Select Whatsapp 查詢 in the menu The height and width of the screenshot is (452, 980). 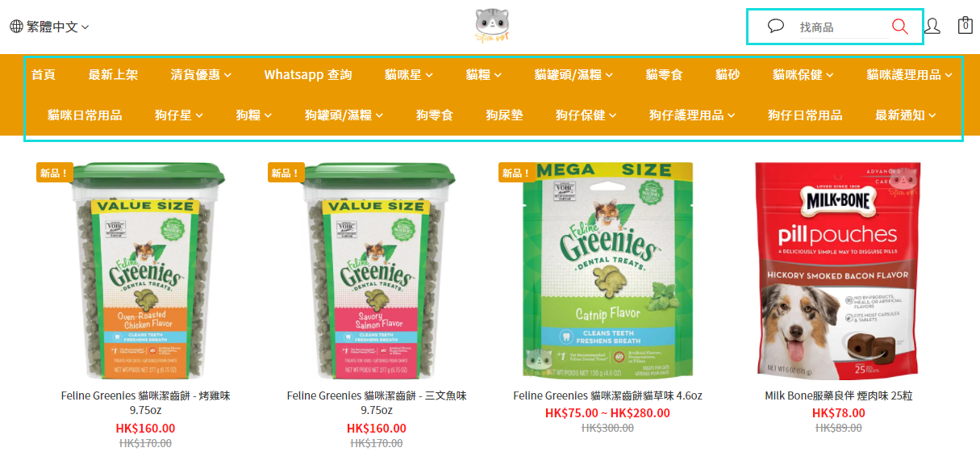coord(308,75)
